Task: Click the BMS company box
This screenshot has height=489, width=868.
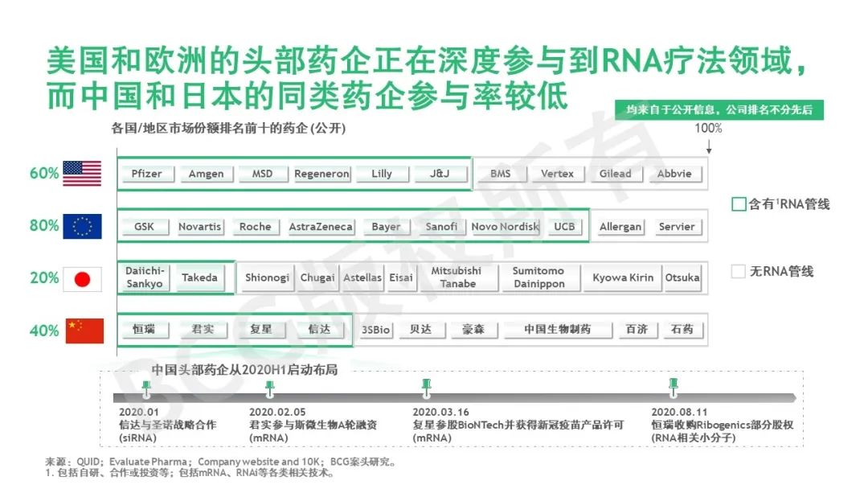Action: tap(501, 174)
